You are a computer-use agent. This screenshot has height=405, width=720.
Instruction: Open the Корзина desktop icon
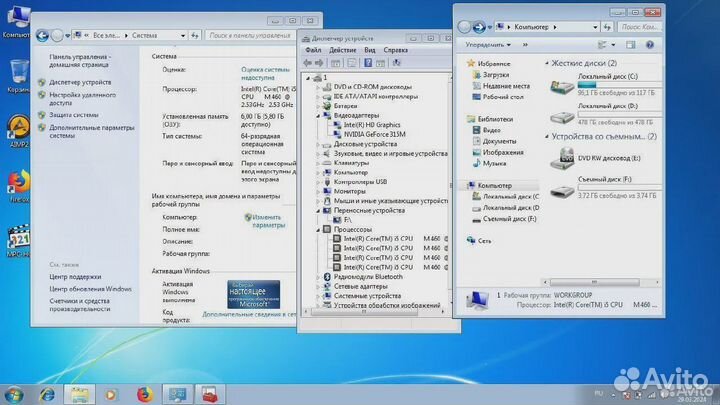[x=18, y=77]
